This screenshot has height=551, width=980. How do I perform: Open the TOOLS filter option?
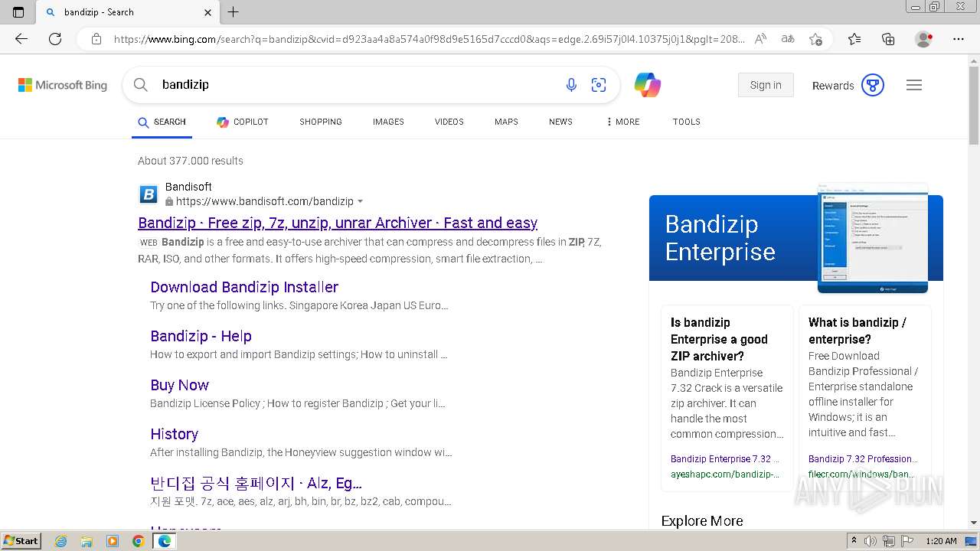coord(687,122)
